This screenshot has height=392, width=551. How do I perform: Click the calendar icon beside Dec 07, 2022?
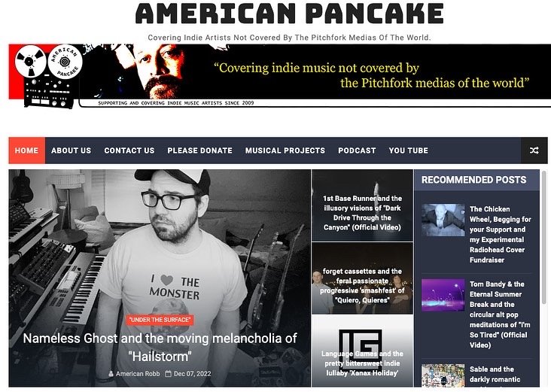pyautogui.click(x=169, y=374)
